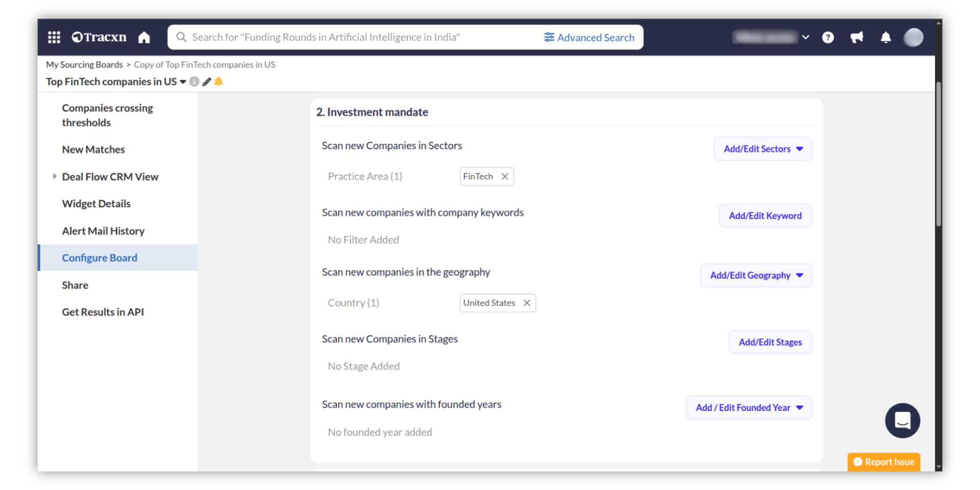Toggle board alert bell next to title
The image size is (980, 490).
(x=218, y=82)
